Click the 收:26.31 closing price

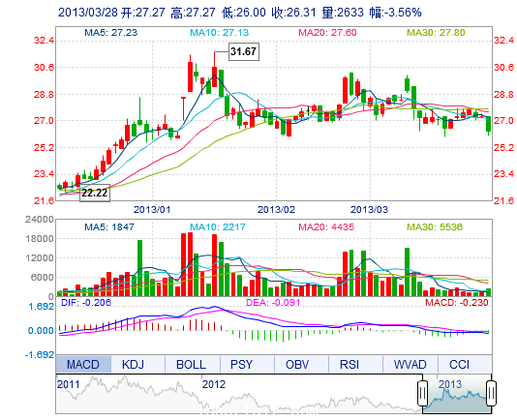click(x=293, y=13)
